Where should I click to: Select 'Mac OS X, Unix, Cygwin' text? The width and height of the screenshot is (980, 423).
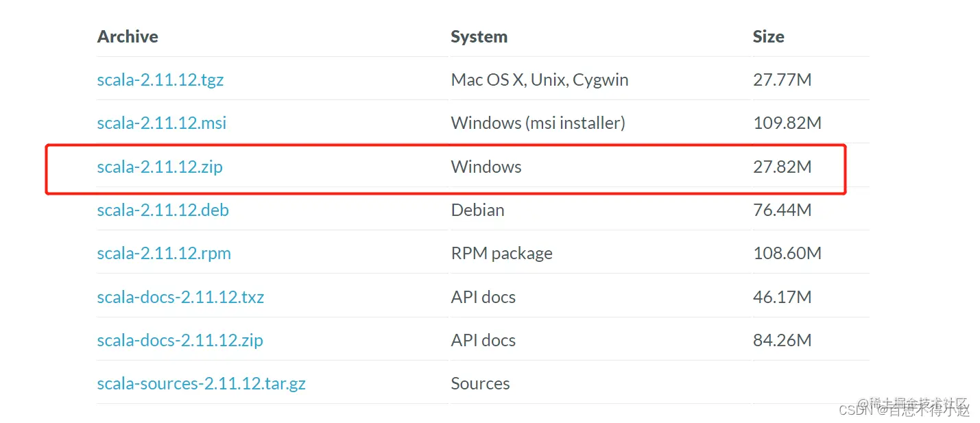(540, 80)
